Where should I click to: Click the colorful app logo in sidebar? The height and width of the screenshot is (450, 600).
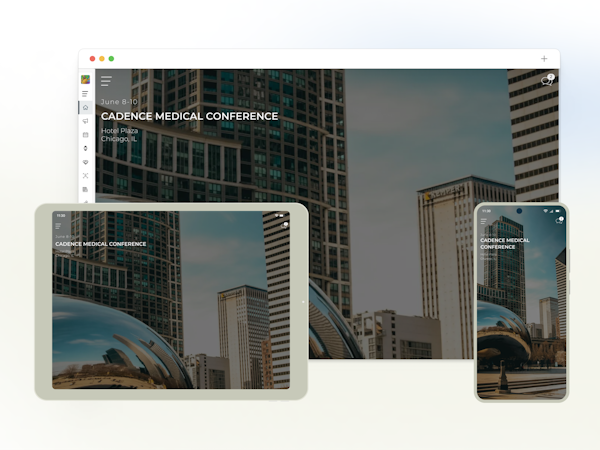[x=85, y=80]
